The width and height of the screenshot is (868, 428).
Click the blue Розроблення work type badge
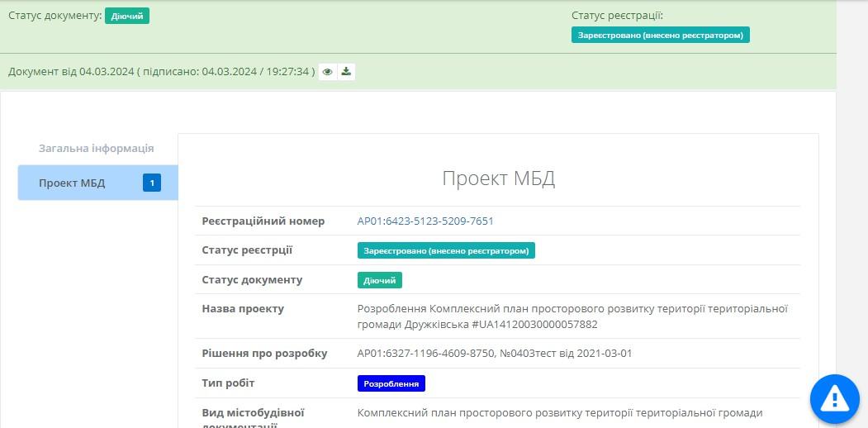[x=391, y=384]
